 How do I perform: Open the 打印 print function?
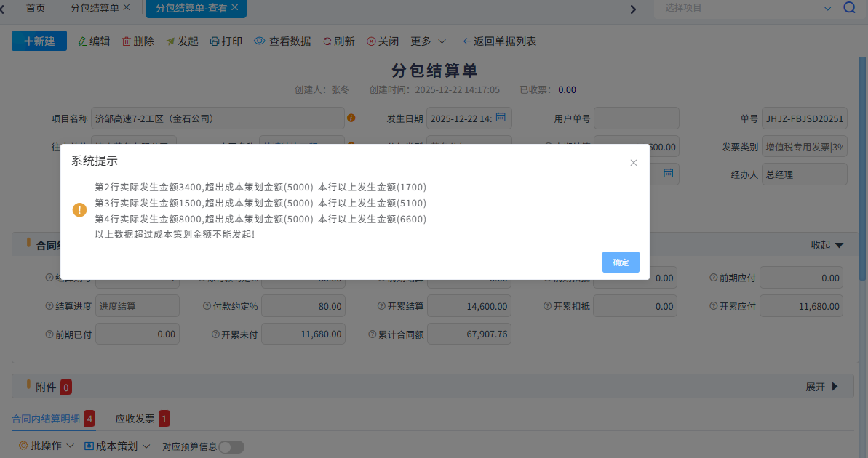point(215,41)
